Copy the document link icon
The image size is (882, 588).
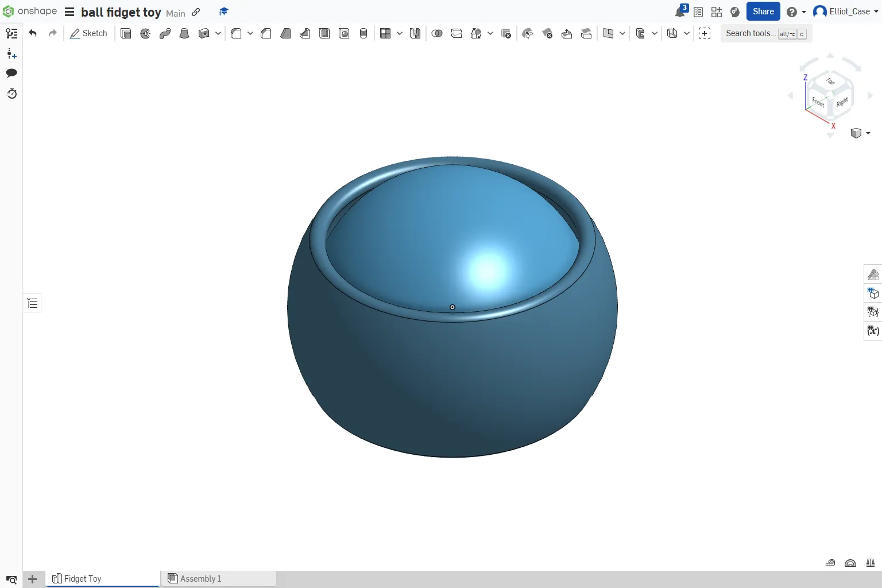196,12
